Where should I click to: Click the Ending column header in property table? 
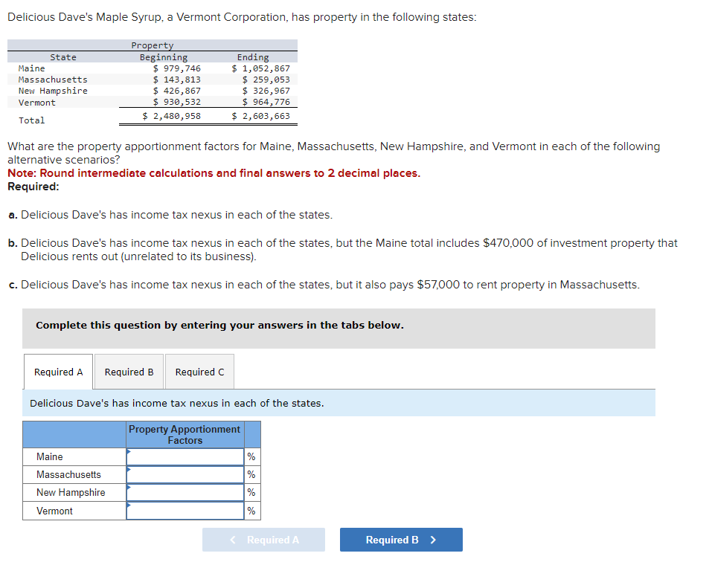[253, 57]
